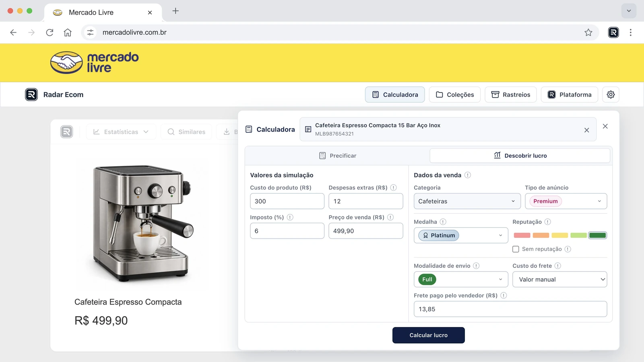Screen dimensions: 644x362
Task: Click the info icon next to Medalha
Action: coord(443,222)
